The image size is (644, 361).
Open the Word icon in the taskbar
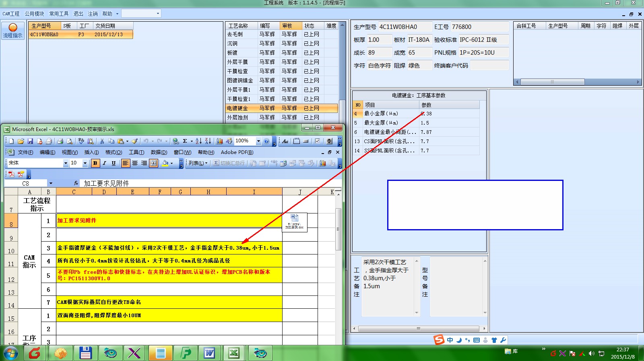pyautogui.click(x=209, y=353)
